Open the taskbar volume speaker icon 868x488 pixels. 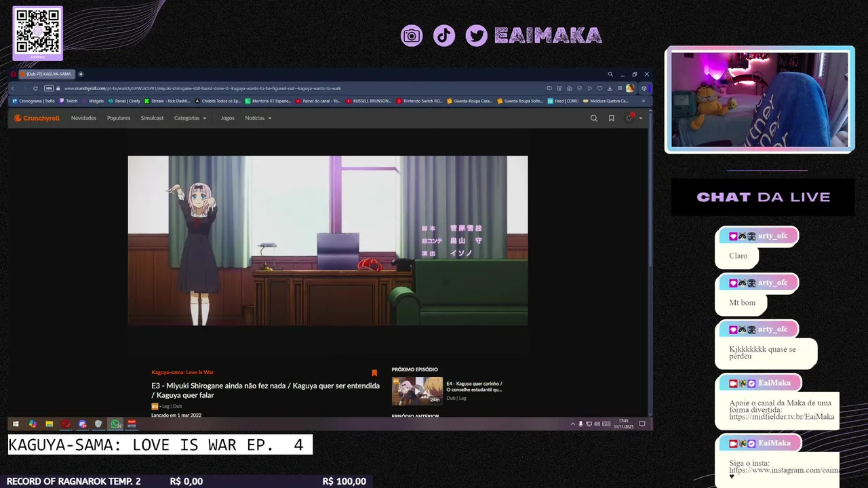pos(597,424)
